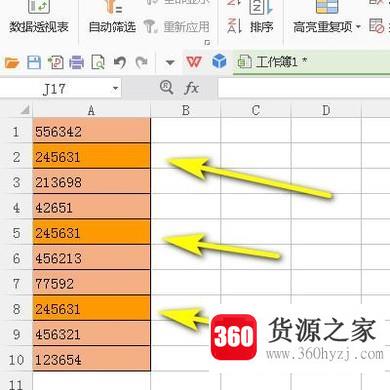Click the Reapply (重新应用) filter button
This screenshot has height=390, width=390.
coord(177,27)
